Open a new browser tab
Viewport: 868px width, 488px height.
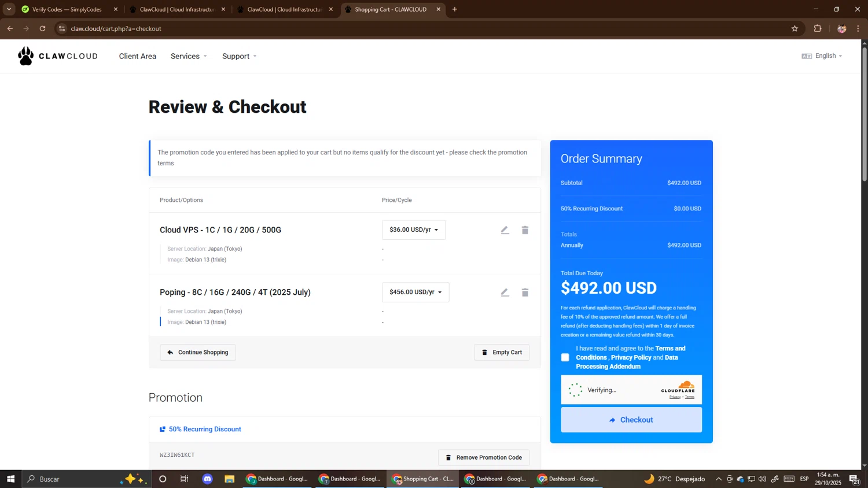click(x=455, y=9)
